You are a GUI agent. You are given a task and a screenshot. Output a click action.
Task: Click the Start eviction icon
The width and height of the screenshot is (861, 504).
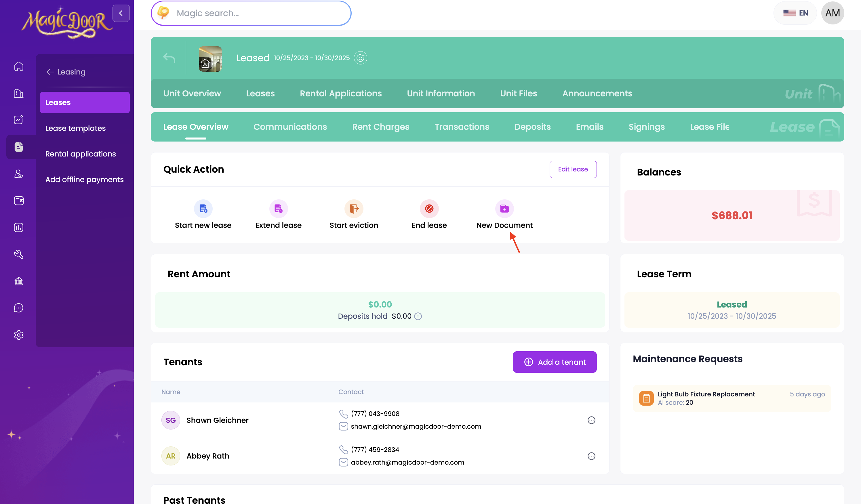354,208
